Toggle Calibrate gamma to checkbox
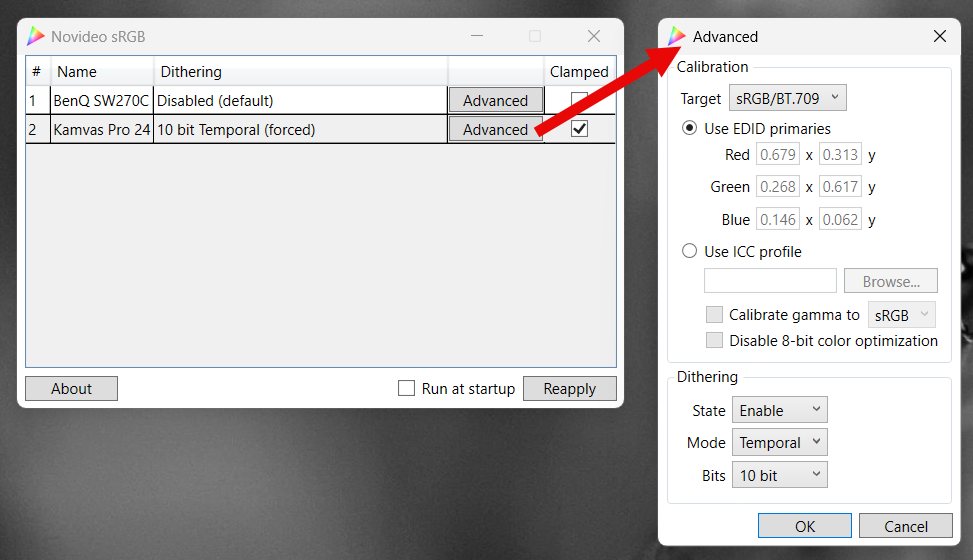The width and height of the screenshot is (973, 560). (x=714, y=315)
